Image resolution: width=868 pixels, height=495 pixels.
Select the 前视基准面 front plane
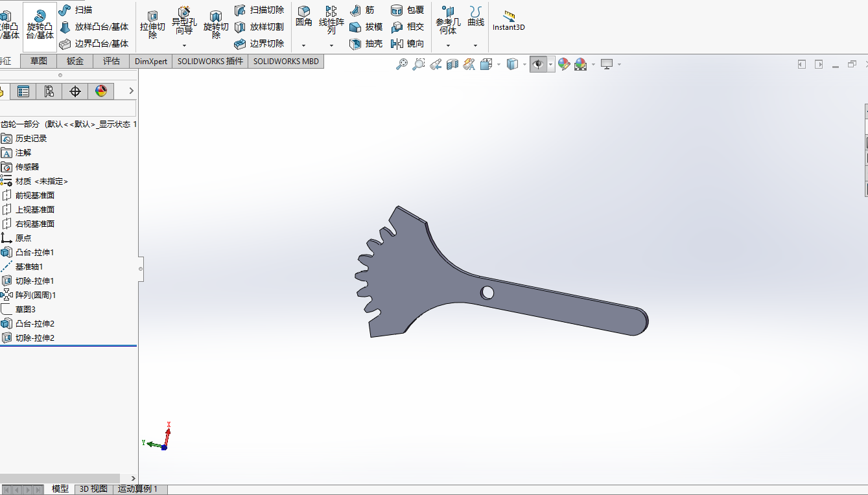coord(28,195)
